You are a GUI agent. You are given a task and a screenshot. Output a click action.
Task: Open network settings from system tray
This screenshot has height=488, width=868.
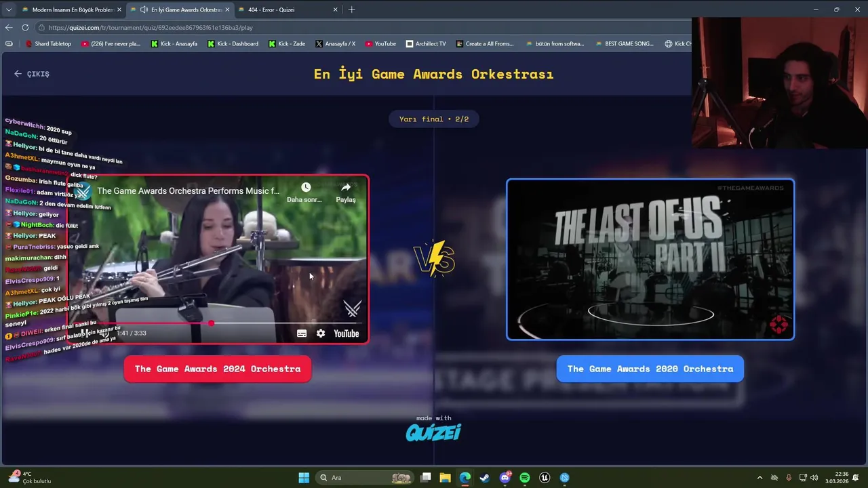(x=803, y=478)
